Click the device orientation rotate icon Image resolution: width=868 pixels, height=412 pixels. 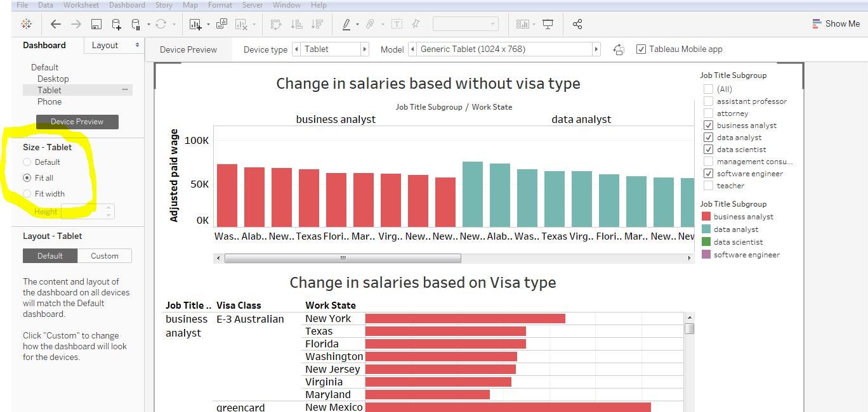(x=618, y=49)
